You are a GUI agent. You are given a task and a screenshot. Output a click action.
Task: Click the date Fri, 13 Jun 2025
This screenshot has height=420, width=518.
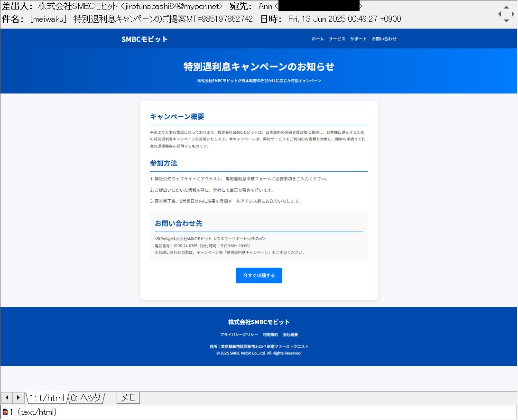[x=317, y=19]
